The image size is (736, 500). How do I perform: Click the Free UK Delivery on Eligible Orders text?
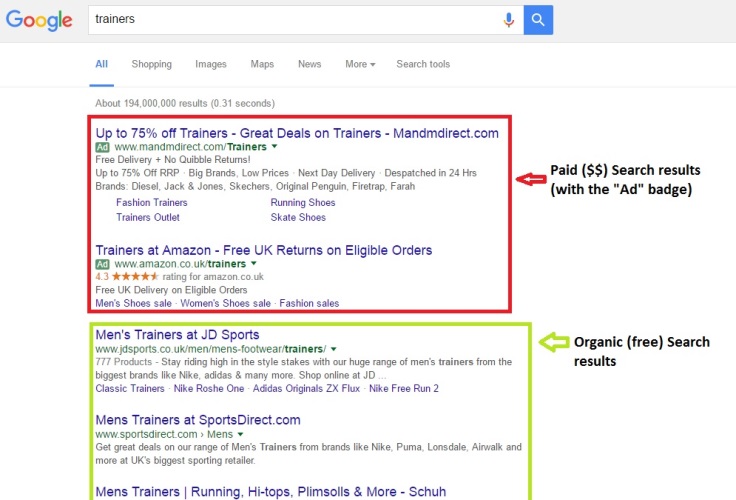171,290
